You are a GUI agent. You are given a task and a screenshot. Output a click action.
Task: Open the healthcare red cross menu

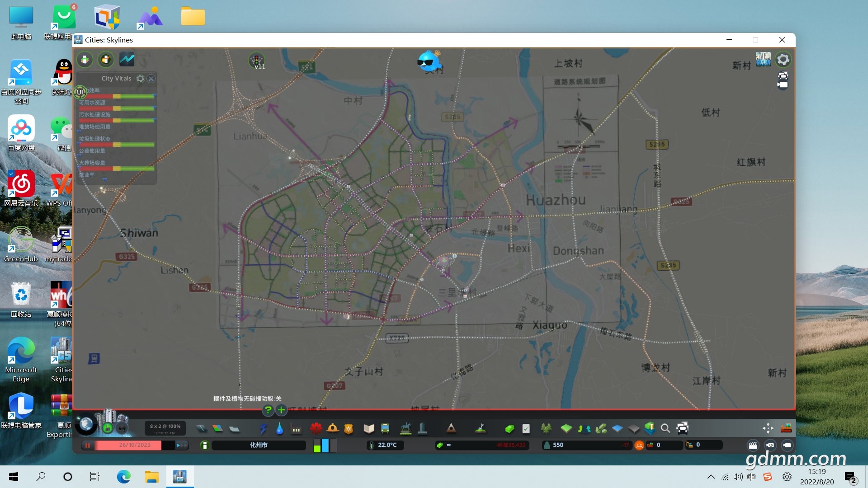coord(316,428)
